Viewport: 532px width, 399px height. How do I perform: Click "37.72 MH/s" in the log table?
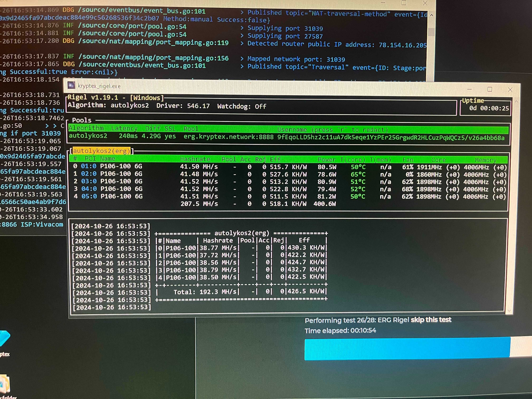click(x=218, y=255)
